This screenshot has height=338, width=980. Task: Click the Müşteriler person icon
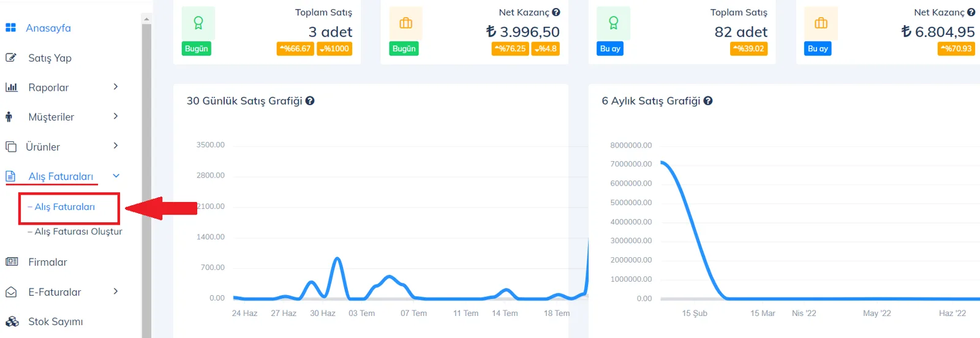tap(9, 116)
